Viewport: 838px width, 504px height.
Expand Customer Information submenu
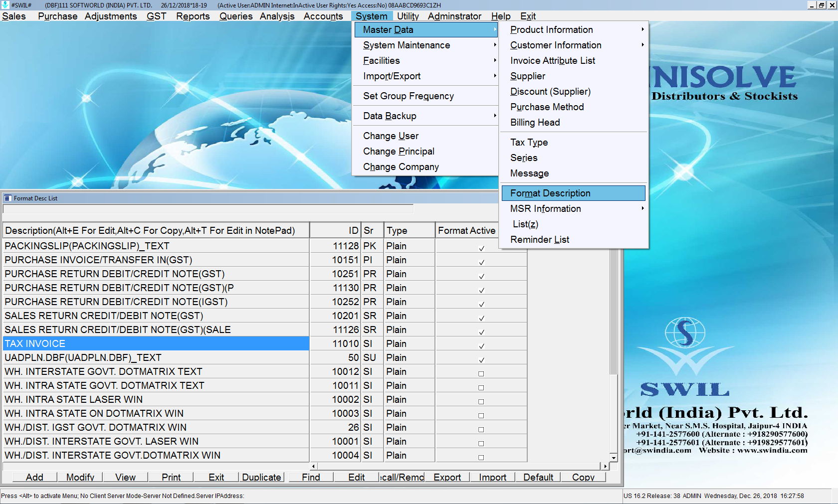tap(574, 45)
